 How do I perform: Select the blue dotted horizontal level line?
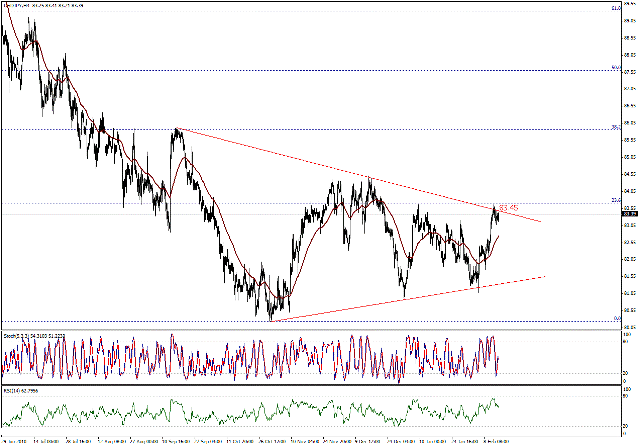click(x=300, y=70)
